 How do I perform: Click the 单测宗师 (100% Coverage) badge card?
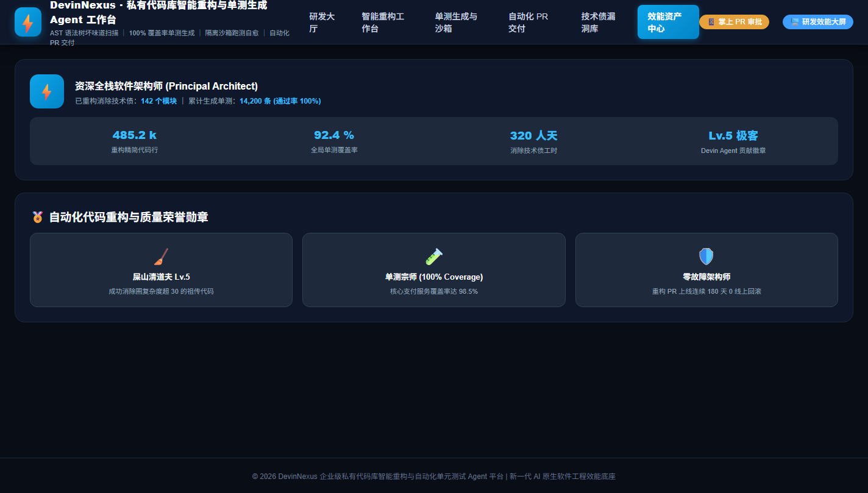click(x=434, y=270)
